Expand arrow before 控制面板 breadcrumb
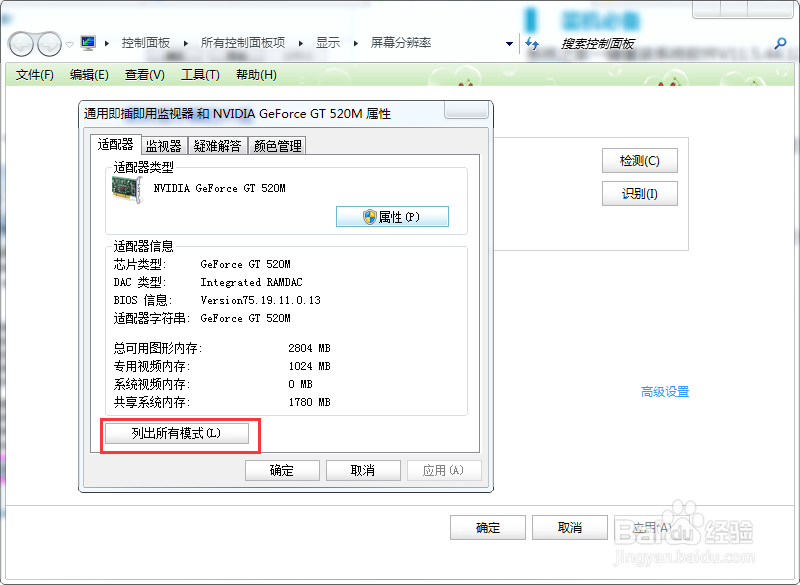 pos(107,43)
